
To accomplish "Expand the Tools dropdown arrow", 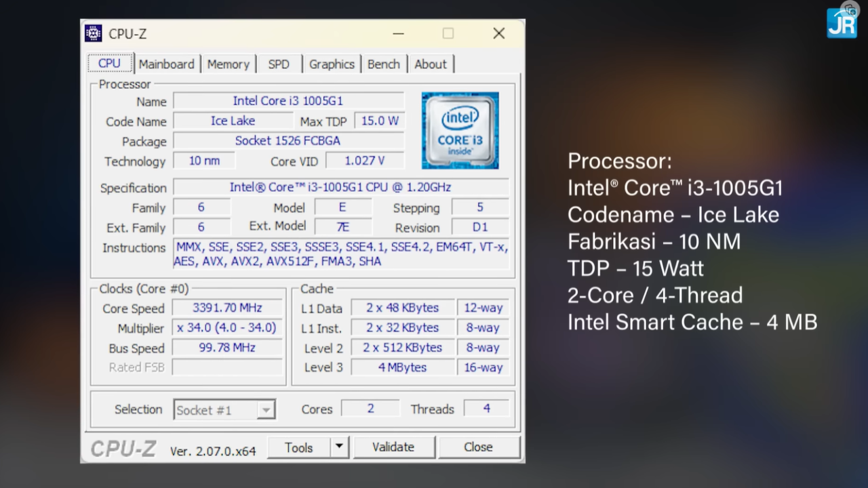I will 340,447.
